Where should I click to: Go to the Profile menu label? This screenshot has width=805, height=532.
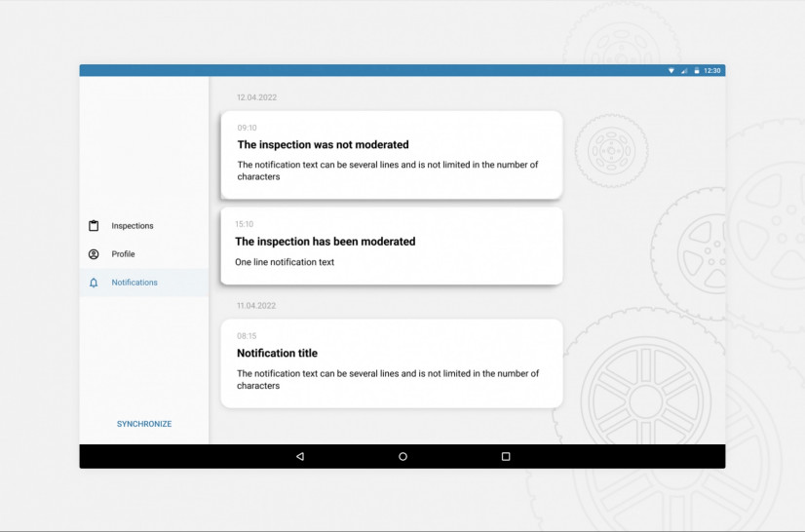pos(123,254)
